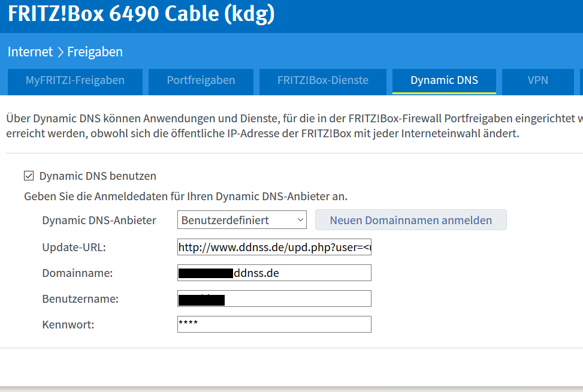Toggle the Dynamic DNS benutzen checkbox
This screenshot has height=392, width=583.
pyautogui.click(x=29, y=176)
